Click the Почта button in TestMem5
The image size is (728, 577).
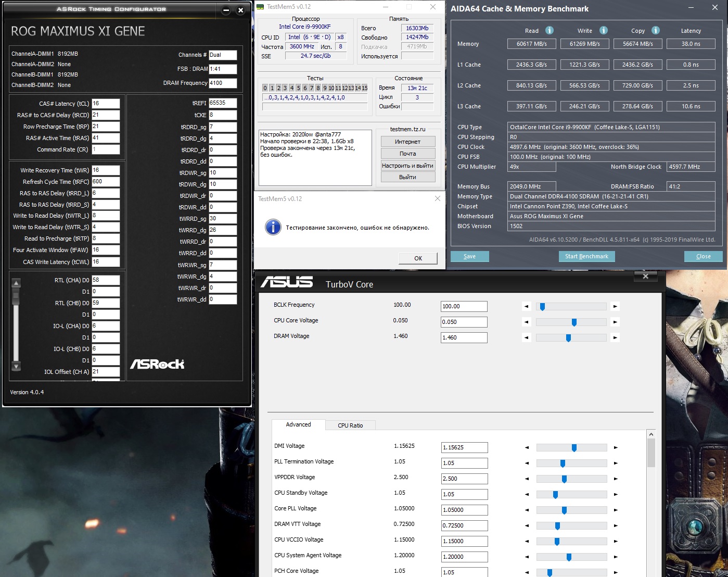point(407,154)
